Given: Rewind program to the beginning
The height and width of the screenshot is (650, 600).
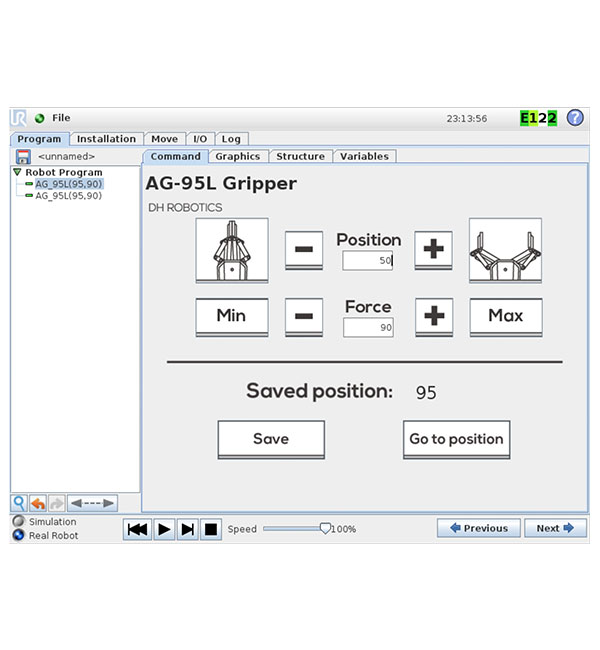Looking at the screenshot, I should (137, 529).
